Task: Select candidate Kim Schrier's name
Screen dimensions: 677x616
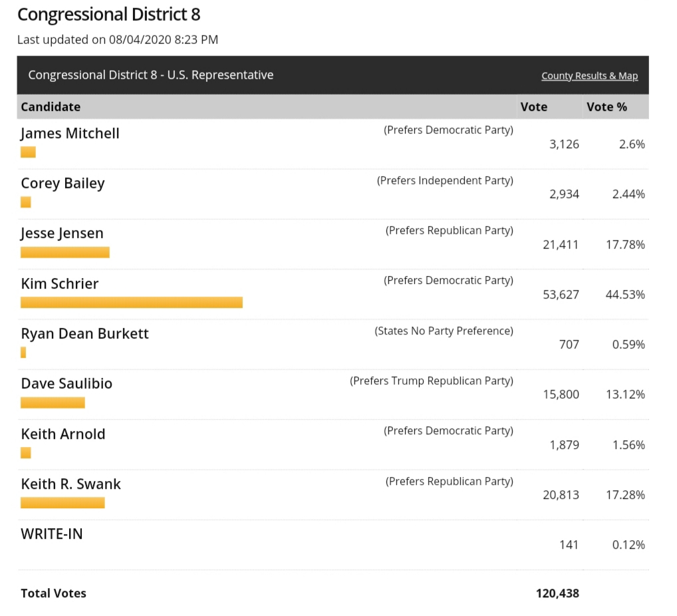Action: (60, 284)
